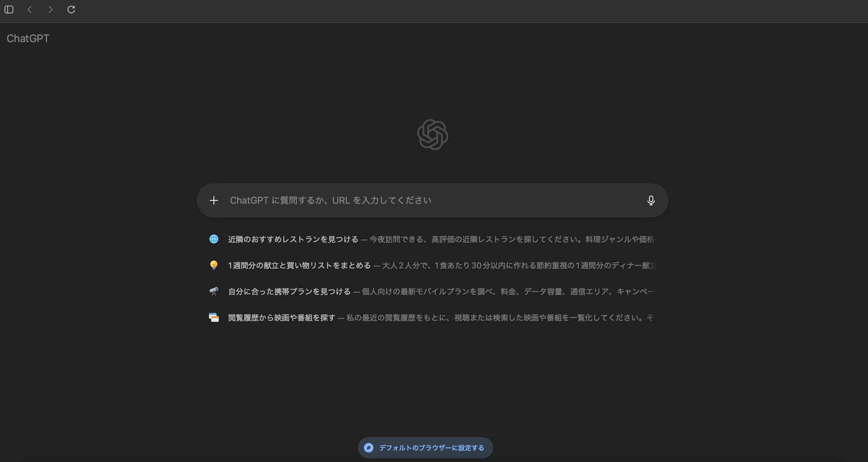Select 1週間分の献立と買い物リストをまとめる suggestion

coord(299,265)
